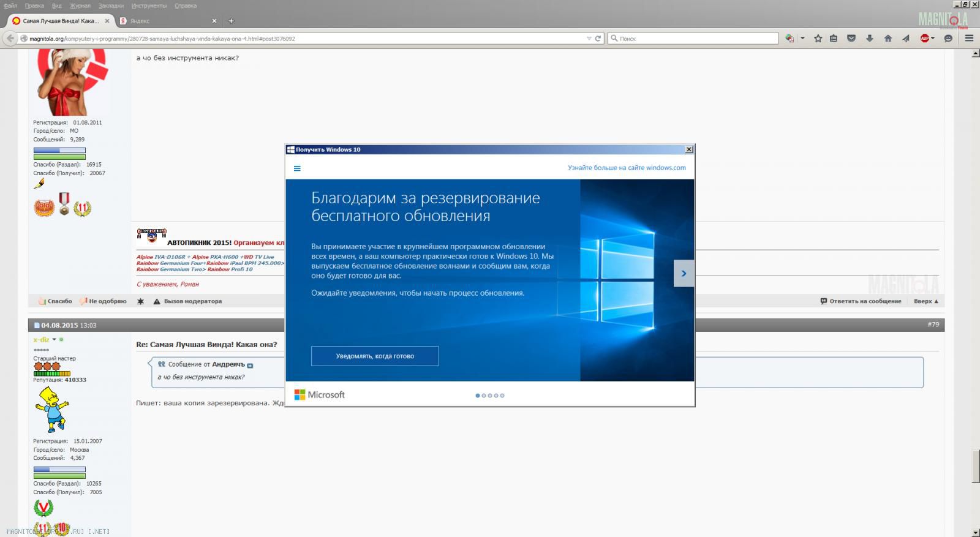This screenshot has width=980, height=537.
Task: Reload the page with the refresh icon
Action: [598, 39]
